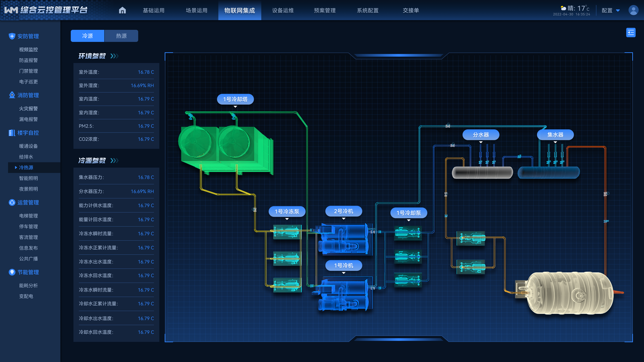Expand the 环境参数 section arrows

(x=114, y=56)
